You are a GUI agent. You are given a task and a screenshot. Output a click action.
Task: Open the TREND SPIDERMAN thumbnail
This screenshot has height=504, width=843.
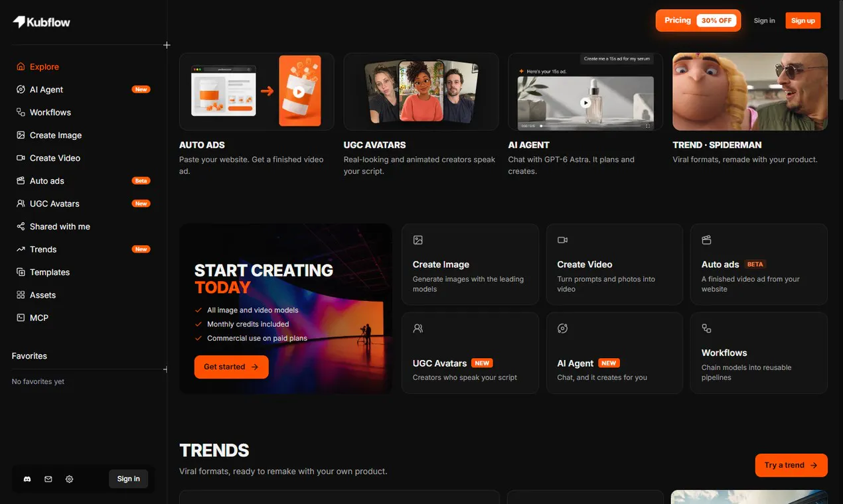click(x=750, y=92)
